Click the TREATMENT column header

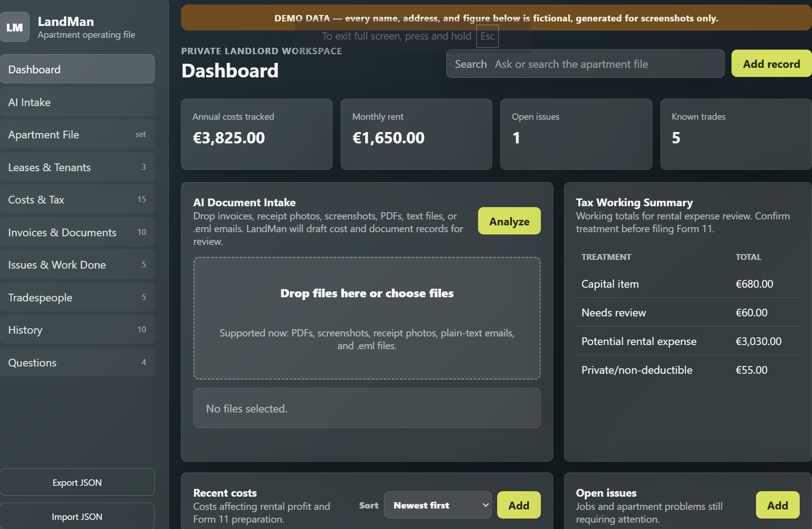(x=606, y=257)
